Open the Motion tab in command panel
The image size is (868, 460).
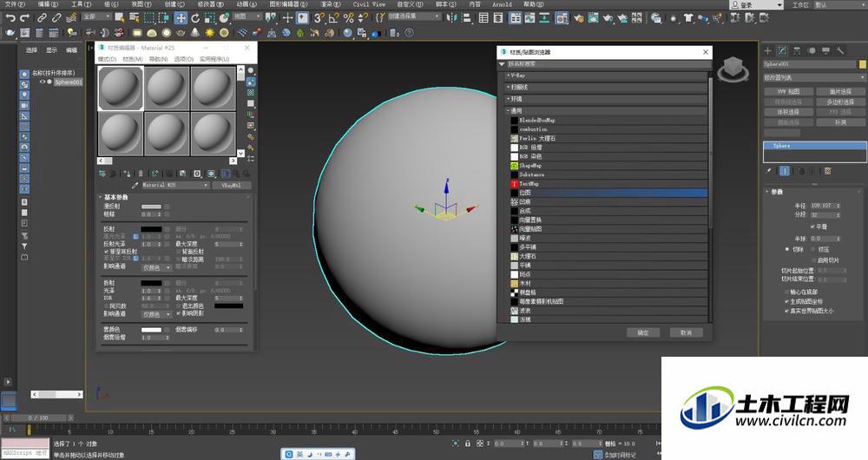(812, 50)
